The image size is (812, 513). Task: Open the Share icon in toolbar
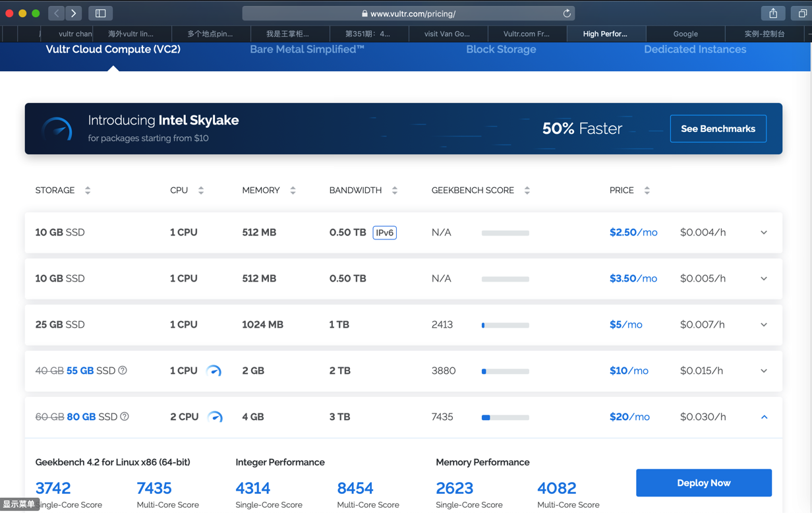coord(773,13)
